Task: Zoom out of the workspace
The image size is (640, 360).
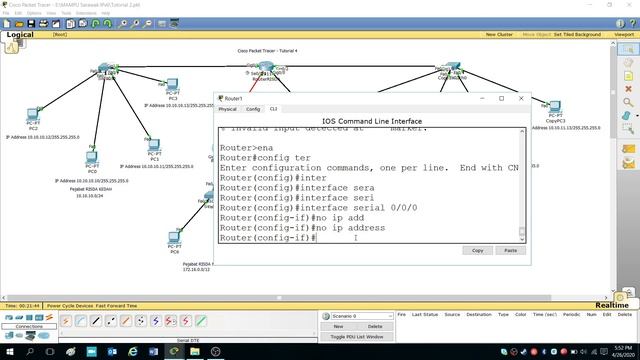Action: coord(148,24)
